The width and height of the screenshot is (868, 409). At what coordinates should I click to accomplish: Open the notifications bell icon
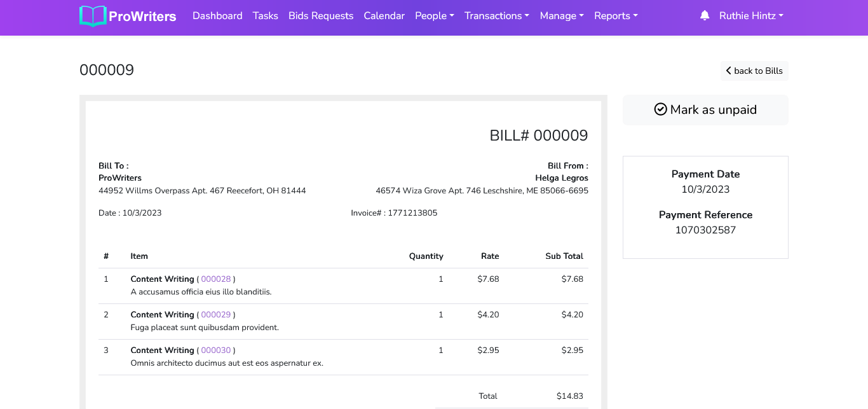coord(705,16)
